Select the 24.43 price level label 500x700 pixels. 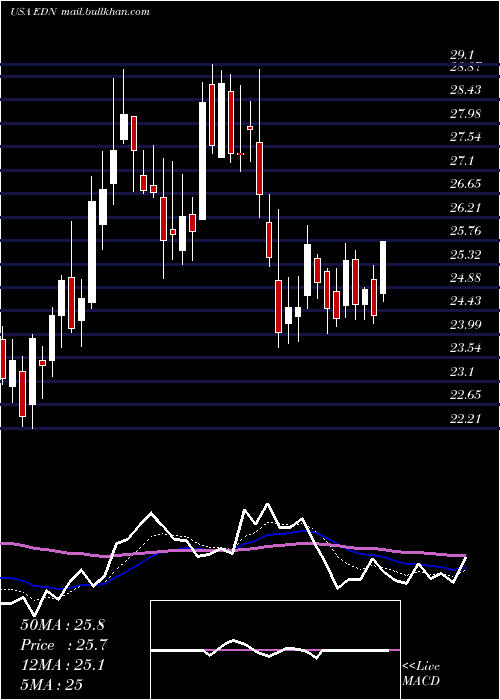(466, 301)
